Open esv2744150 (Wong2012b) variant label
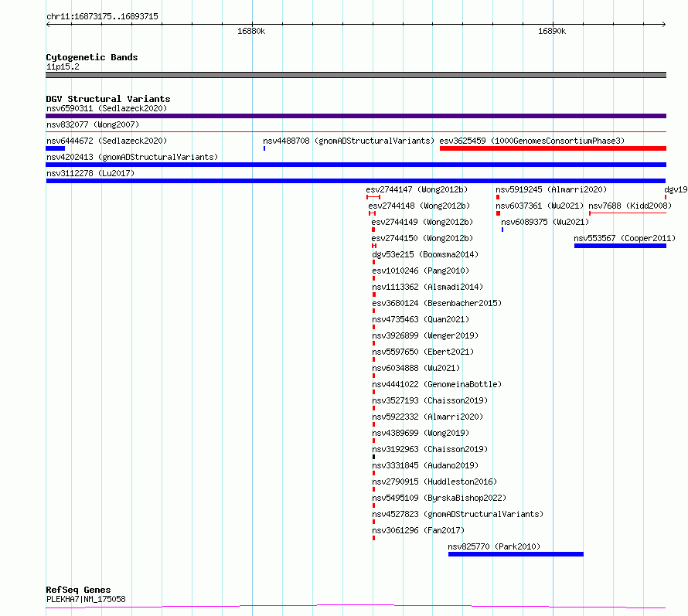 point(422,238)
